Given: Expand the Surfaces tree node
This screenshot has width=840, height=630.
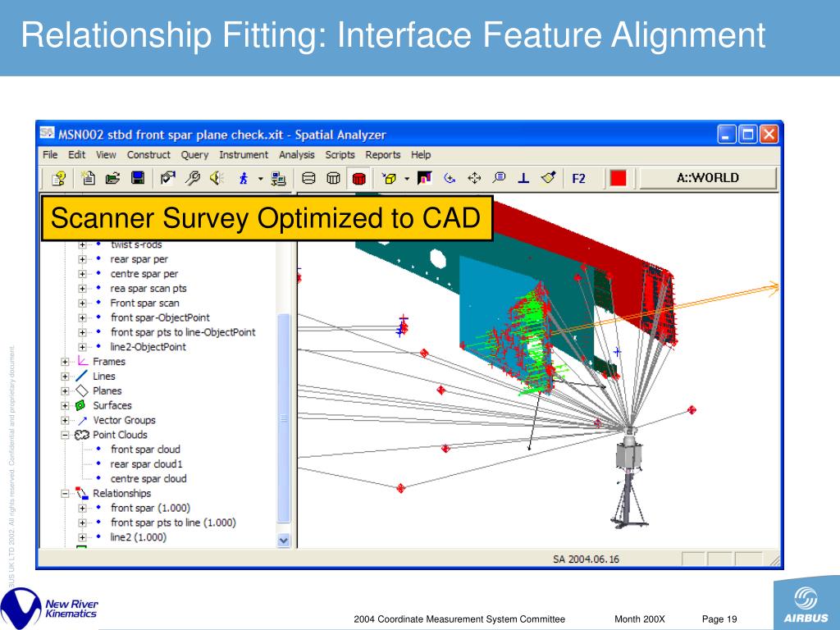Looking at the screenshot, I should 66,405.
